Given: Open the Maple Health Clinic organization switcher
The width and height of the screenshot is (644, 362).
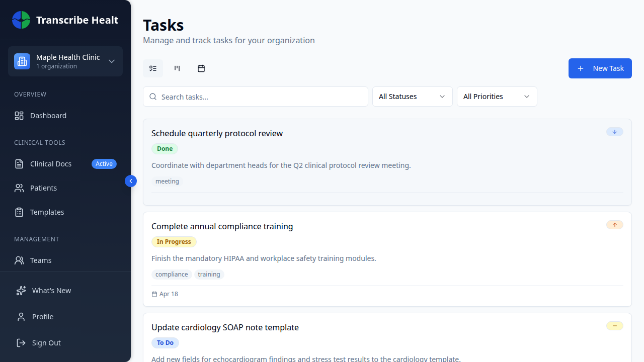Looking at the screenshot, I should click(x=65, y=61).
